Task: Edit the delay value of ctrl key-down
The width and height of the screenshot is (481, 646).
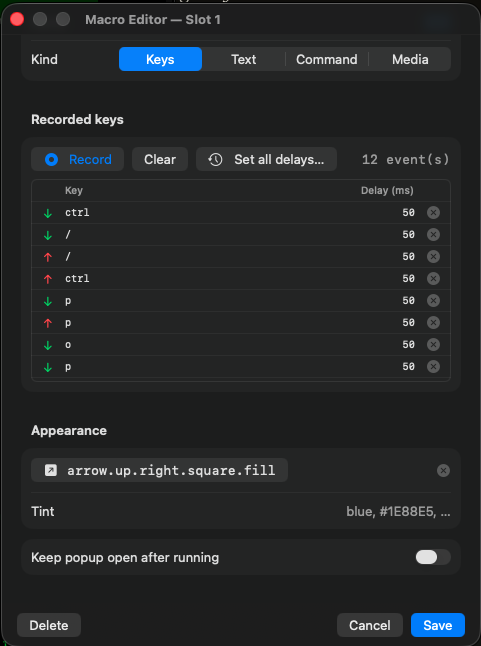Action: coord(409,213)
